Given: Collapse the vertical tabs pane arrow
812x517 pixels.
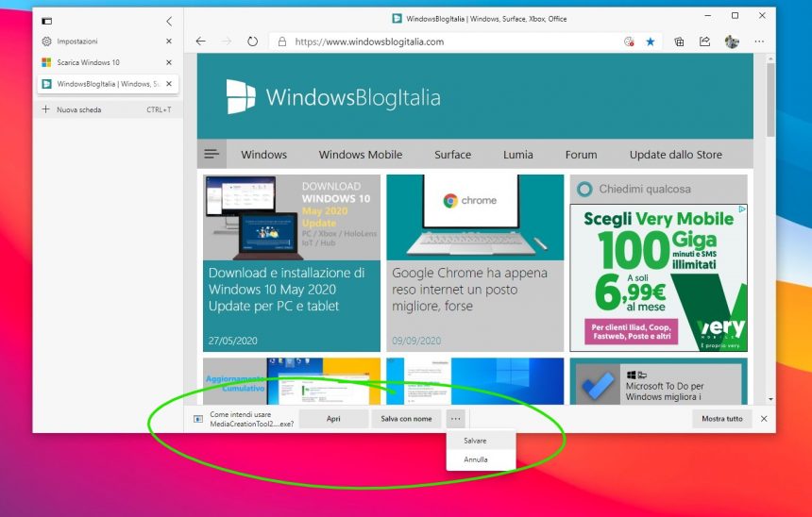Looking at the screenshot, I should tap(169, 21).
